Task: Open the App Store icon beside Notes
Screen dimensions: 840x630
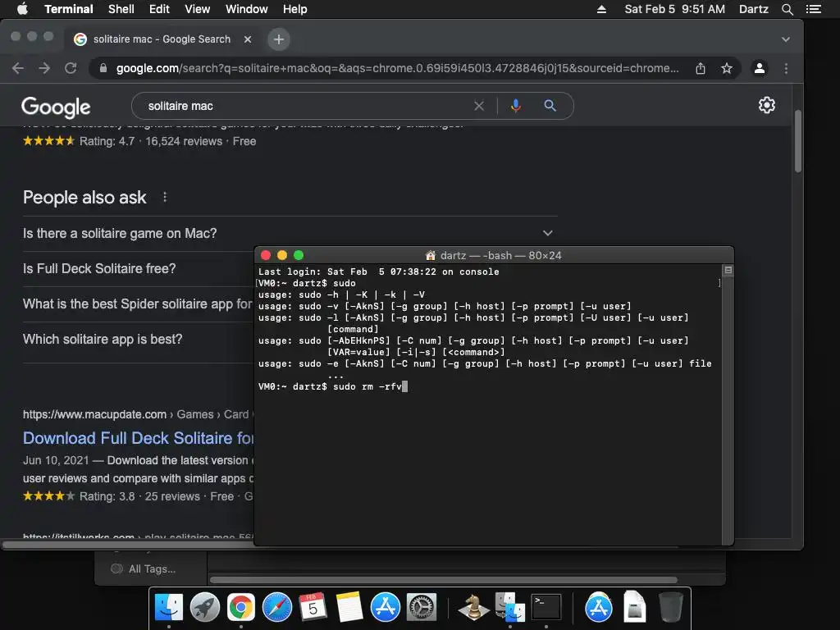Action: point(386,608)
